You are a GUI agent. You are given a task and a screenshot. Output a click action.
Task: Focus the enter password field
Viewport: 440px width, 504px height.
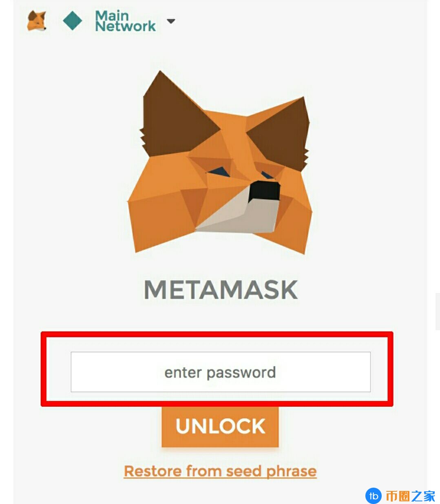click(x=221, y=372)
